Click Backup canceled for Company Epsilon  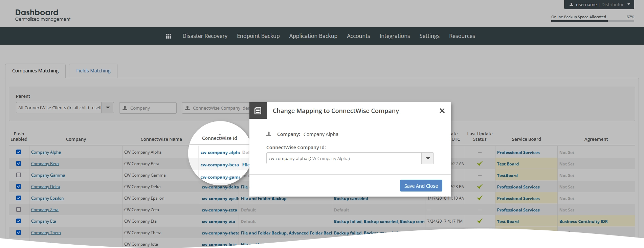coord(351,199)
